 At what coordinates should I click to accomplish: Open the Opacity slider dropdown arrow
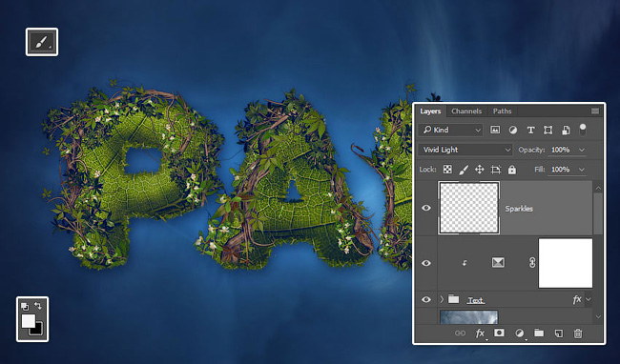[x=581, y=150]
